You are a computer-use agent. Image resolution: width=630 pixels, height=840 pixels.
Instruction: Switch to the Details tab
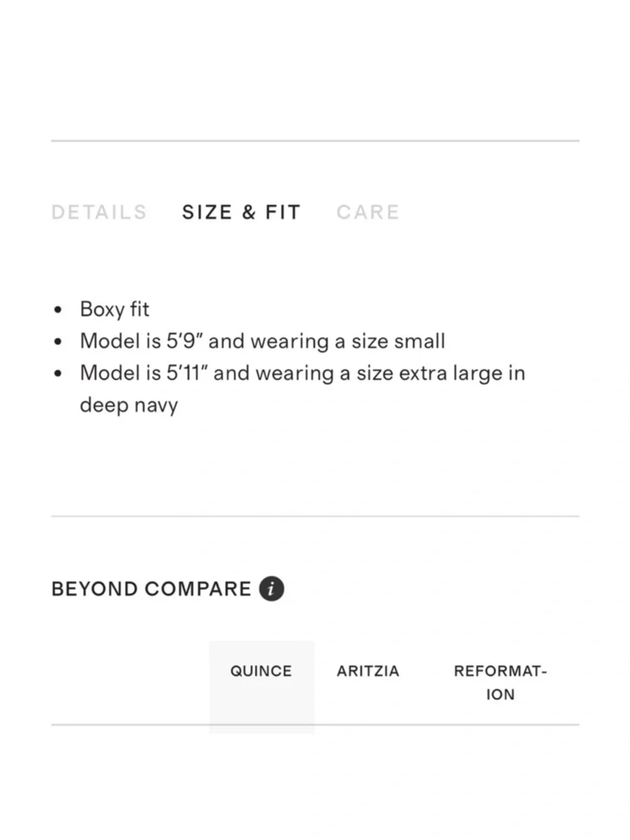(x=99, y=212)
